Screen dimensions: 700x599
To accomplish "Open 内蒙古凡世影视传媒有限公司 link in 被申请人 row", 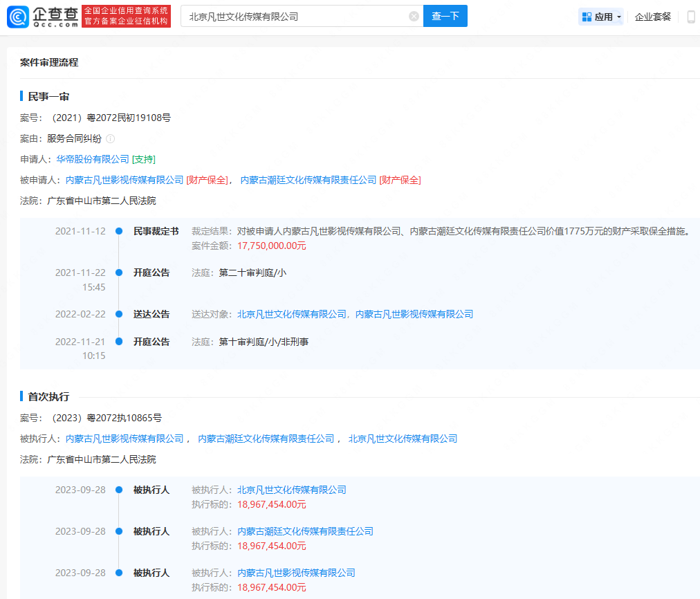I will click(x=125, y=180).
